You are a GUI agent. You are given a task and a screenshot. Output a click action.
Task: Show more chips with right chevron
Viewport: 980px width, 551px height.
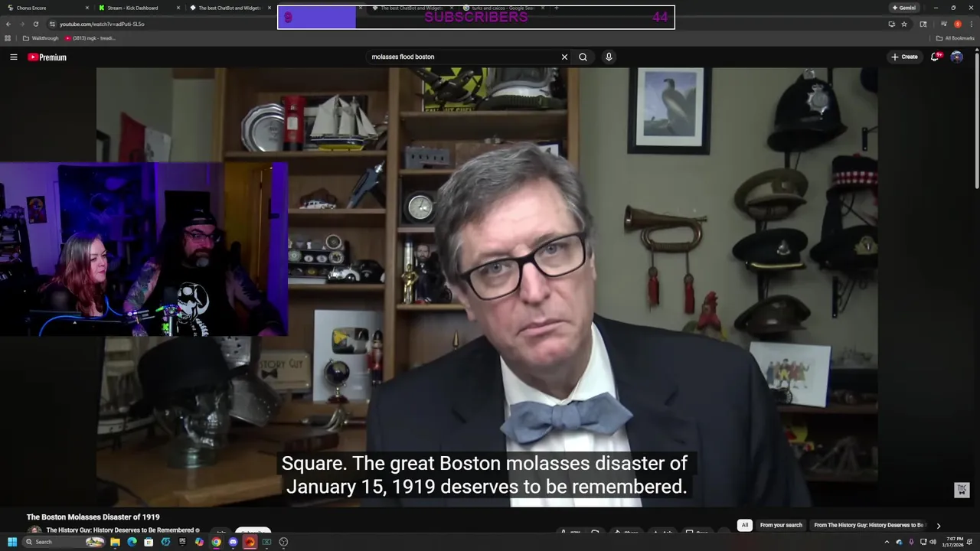[939, 525]
